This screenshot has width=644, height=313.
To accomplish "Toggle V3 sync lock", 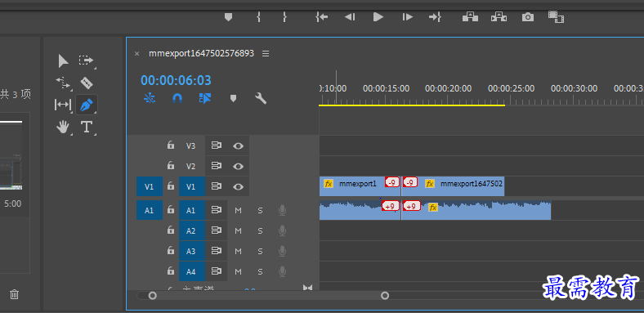I will [x=216, y=145].
